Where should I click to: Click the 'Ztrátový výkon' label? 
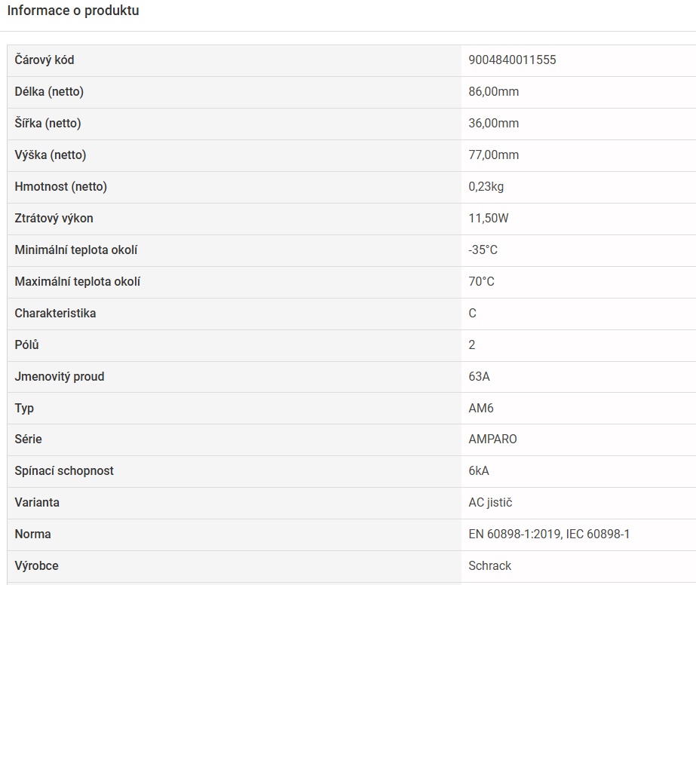point(54,219)
